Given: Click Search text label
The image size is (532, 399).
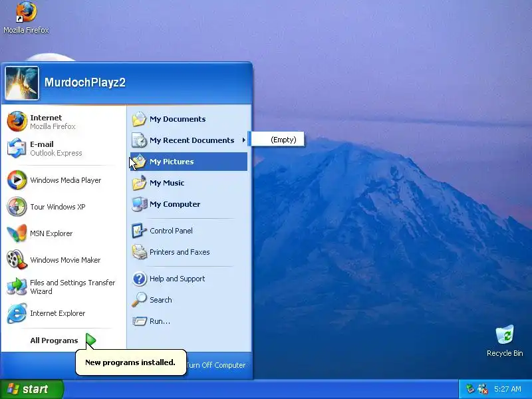Looking at the screenshot, I should tap(160, 300).
